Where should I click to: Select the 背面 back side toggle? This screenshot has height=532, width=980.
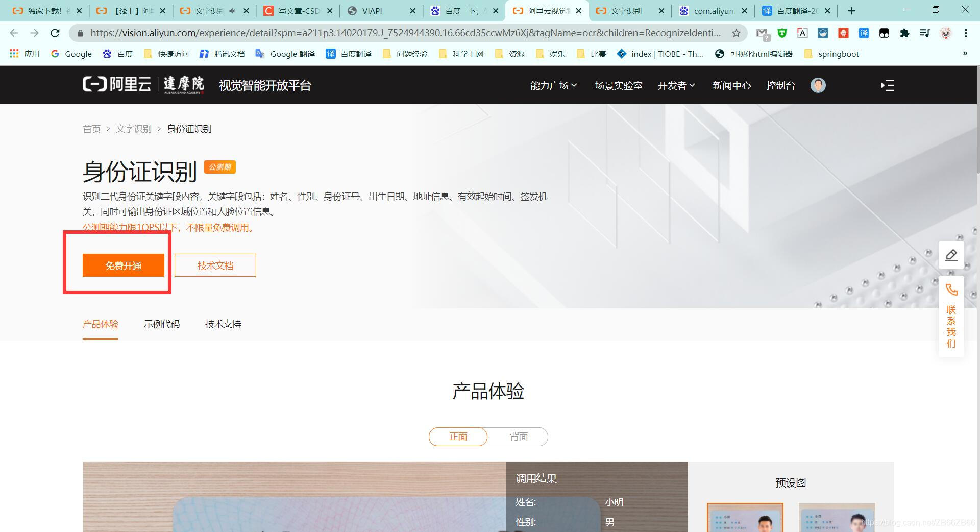(x=519, y=437)
